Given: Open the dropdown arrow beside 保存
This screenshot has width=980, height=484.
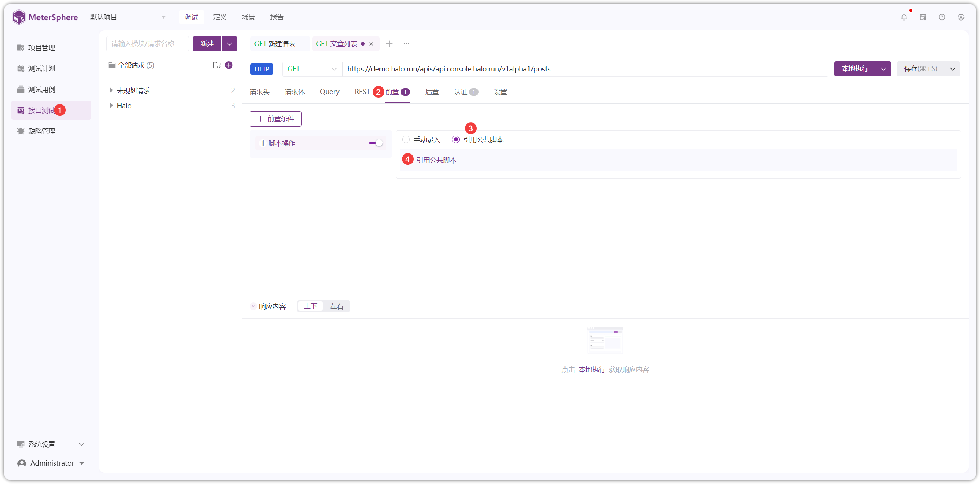Looking at the screenshot, I should 953,69.
